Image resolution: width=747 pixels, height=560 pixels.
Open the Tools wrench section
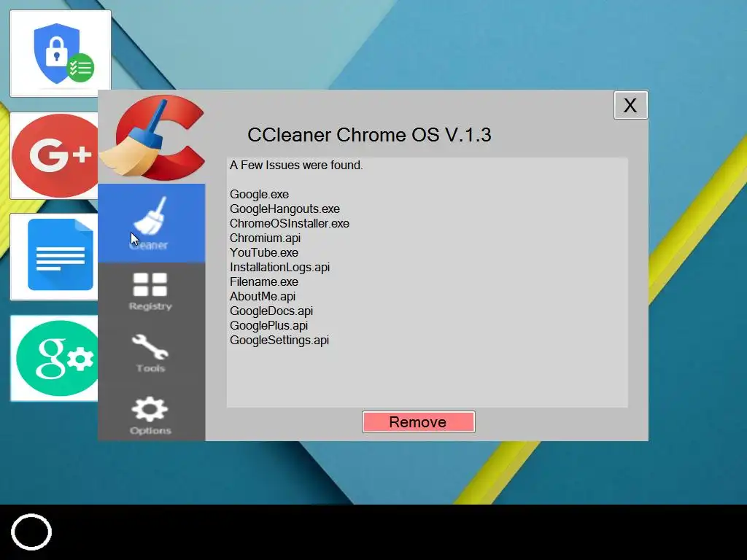[x=150, y=354]
